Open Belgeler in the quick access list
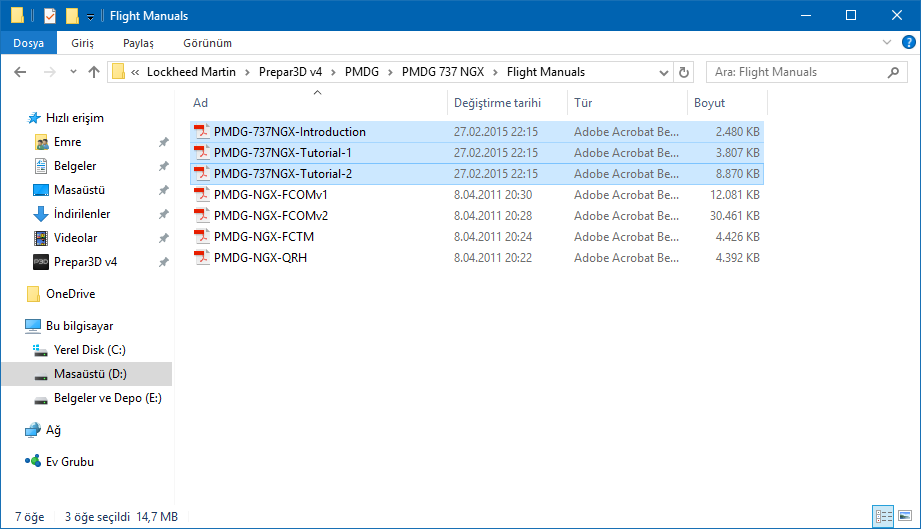 [75, 166]
